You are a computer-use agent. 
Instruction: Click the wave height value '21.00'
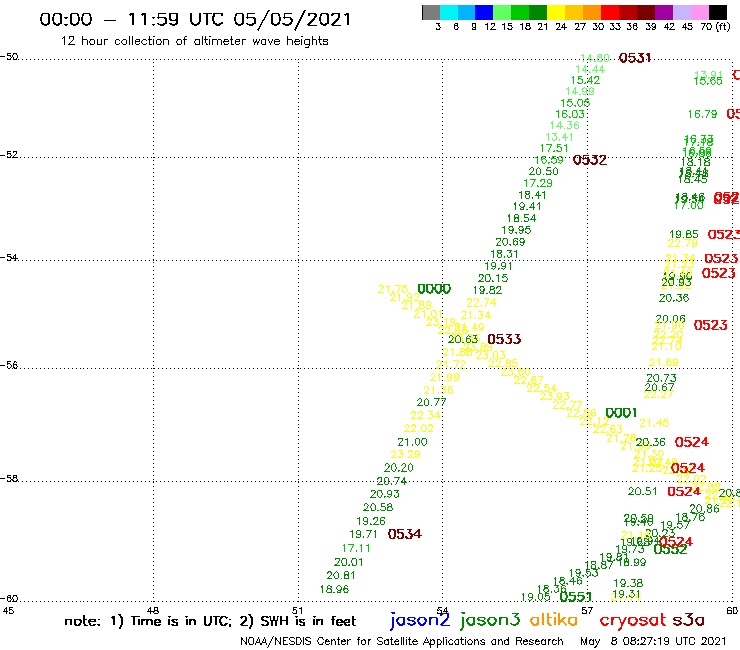tap(412, 442)
